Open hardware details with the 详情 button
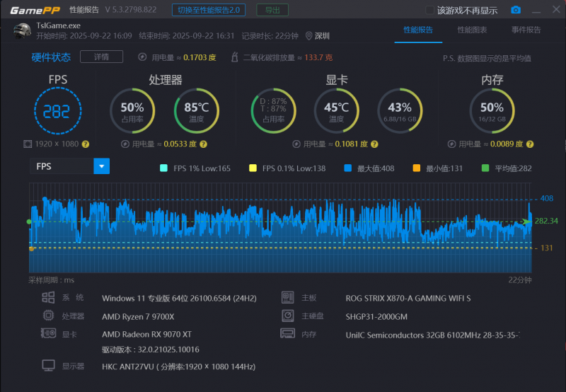The image size is (566, 392). tap(101, 57)
